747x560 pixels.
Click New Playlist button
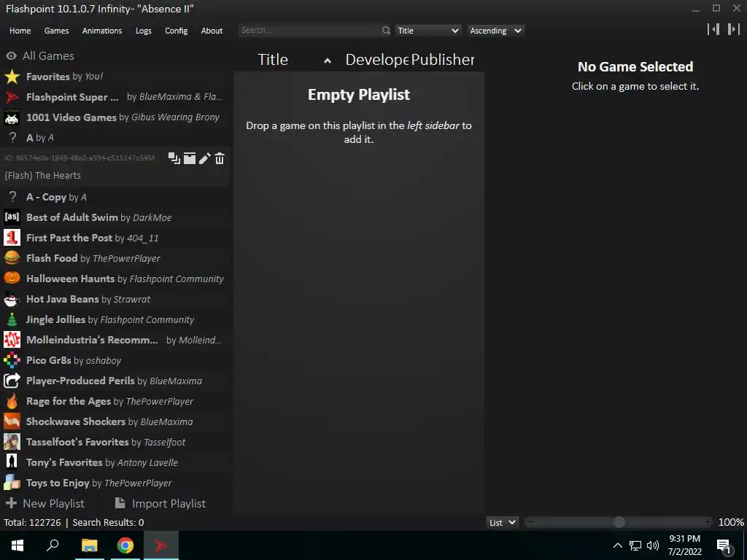(x=45, y=503)
